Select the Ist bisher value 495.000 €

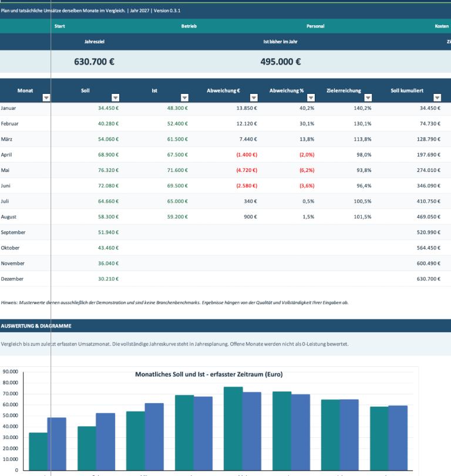(x=281, y=62)
